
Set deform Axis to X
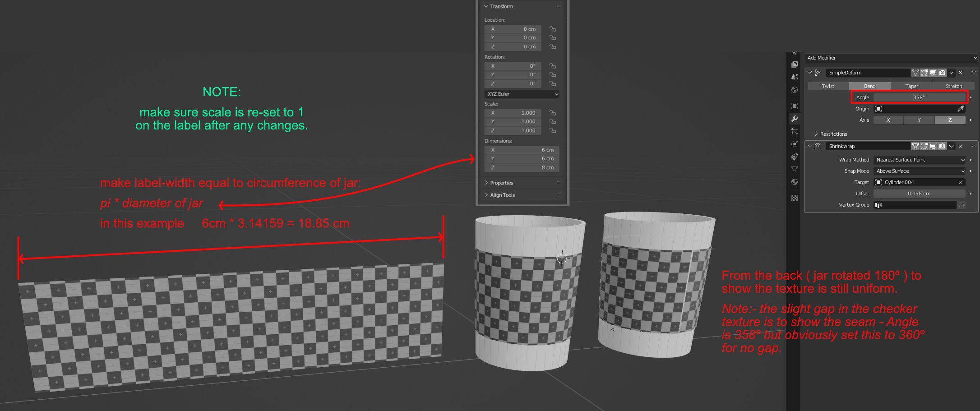click(x=888, y=120)
